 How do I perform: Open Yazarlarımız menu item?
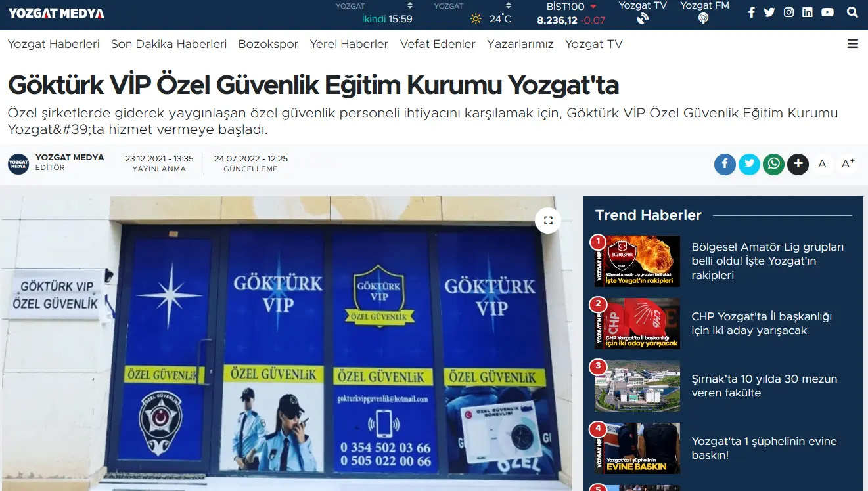[x=520, y=44]
